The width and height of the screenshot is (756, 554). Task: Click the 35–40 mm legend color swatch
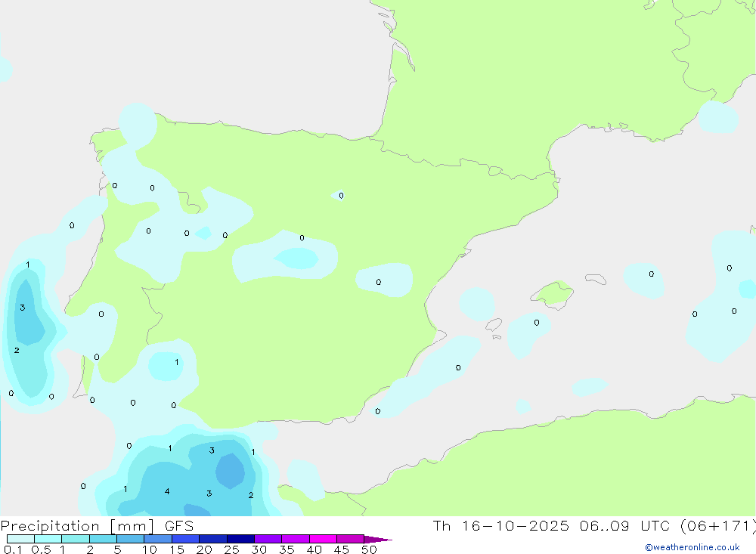[296, 539]
